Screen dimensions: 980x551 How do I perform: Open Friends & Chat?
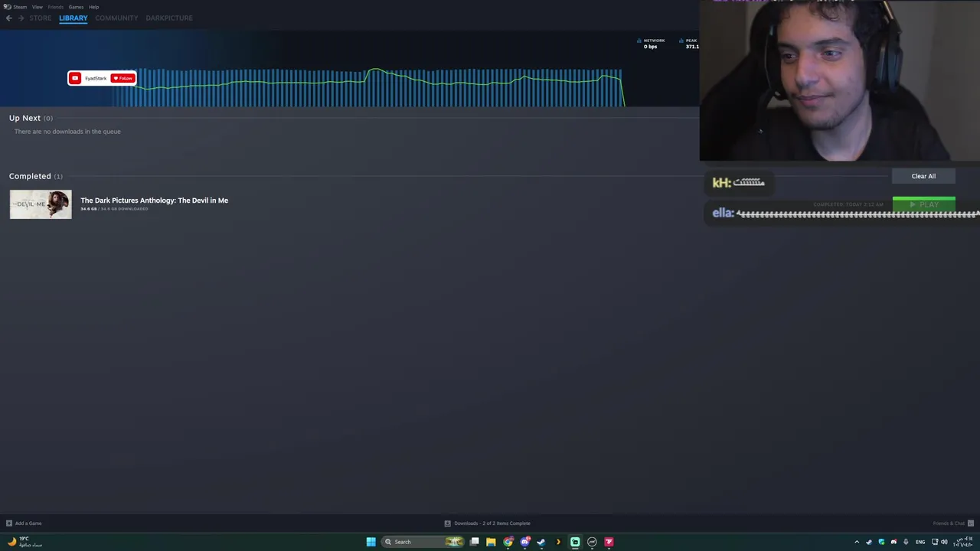click(949, 523)
